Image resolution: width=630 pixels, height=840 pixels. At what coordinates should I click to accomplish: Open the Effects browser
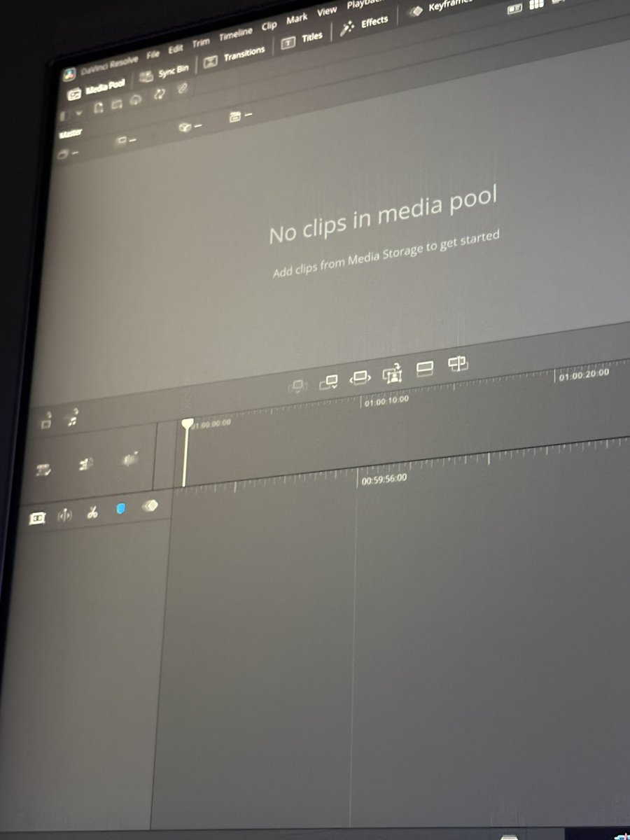pyautogui.click(x=364, y=24)
